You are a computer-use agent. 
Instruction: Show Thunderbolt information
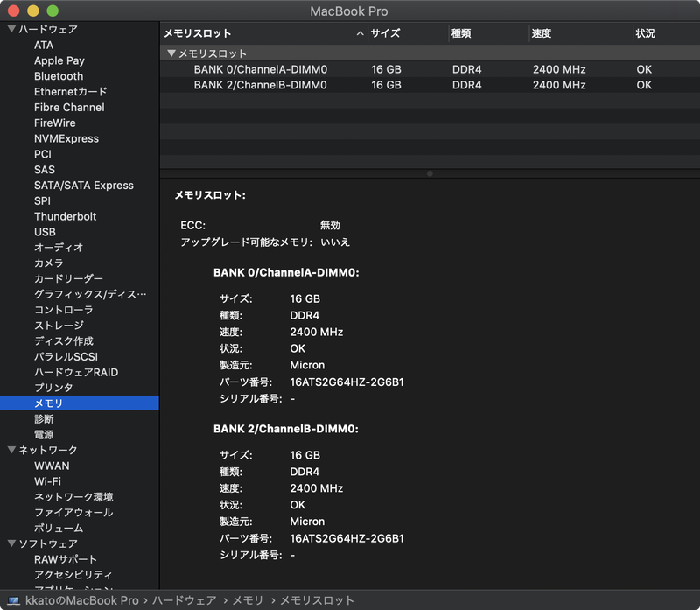coord(65,216)
